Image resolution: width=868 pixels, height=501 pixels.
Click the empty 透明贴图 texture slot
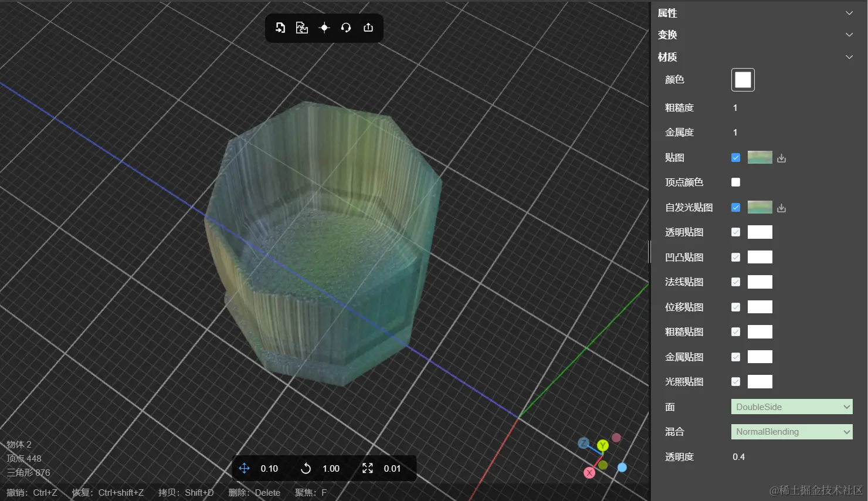pyautogui.click(x=760, y=232)
